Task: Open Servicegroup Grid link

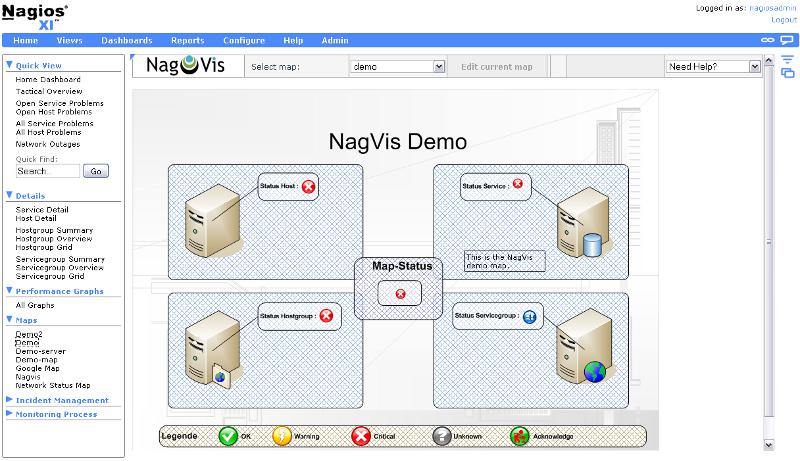Action: click(50, 276)
